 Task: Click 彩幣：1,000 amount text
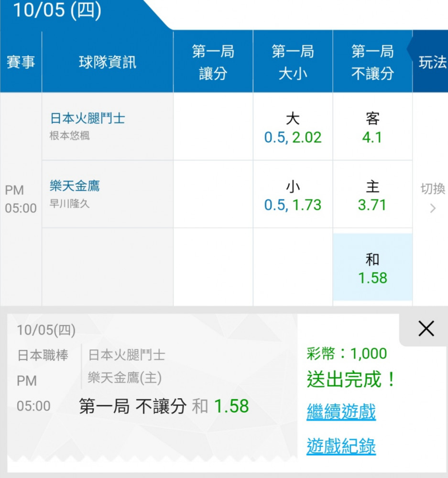(x=347, y=354)
